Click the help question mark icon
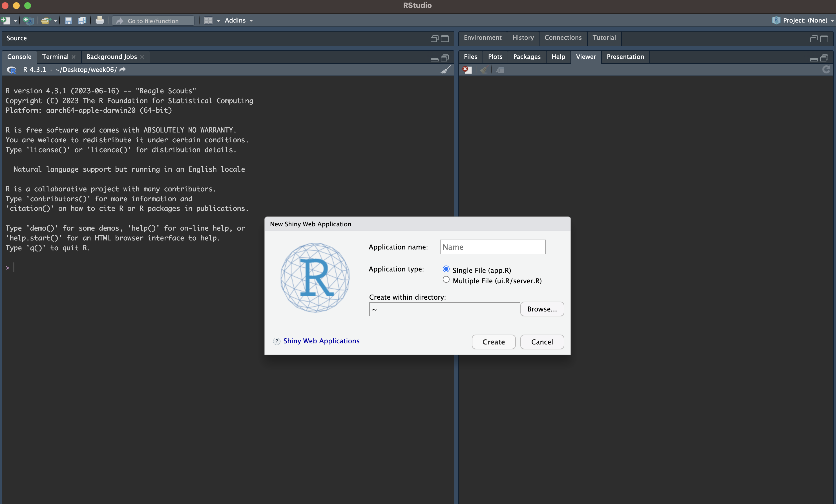Screen dimensions: 836x504 point(277,341)
